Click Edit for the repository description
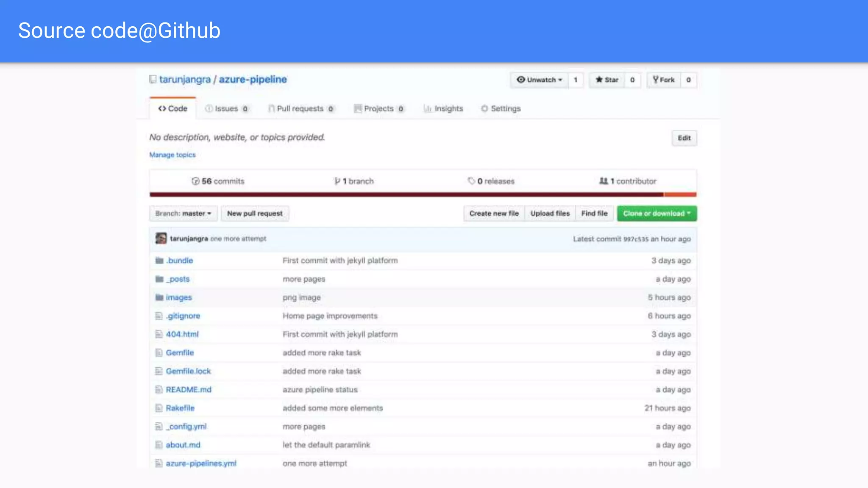 click(x=684, y=138)
